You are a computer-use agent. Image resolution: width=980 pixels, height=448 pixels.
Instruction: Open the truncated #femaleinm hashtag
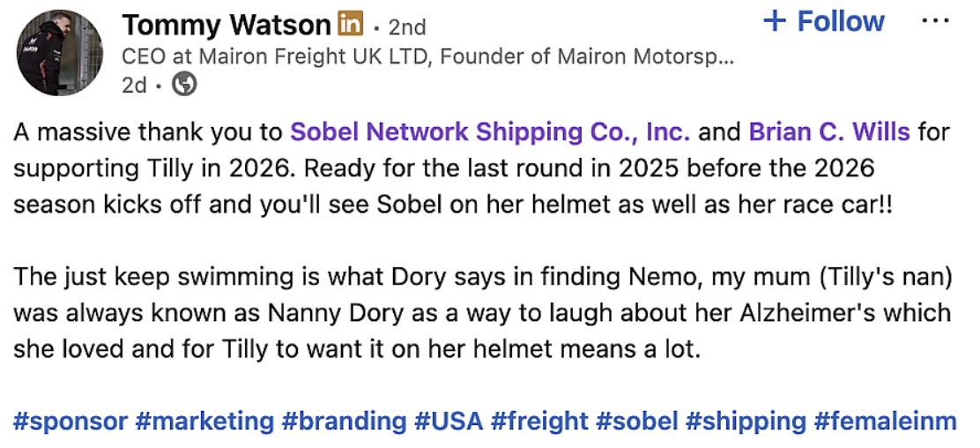click(885, 421)
